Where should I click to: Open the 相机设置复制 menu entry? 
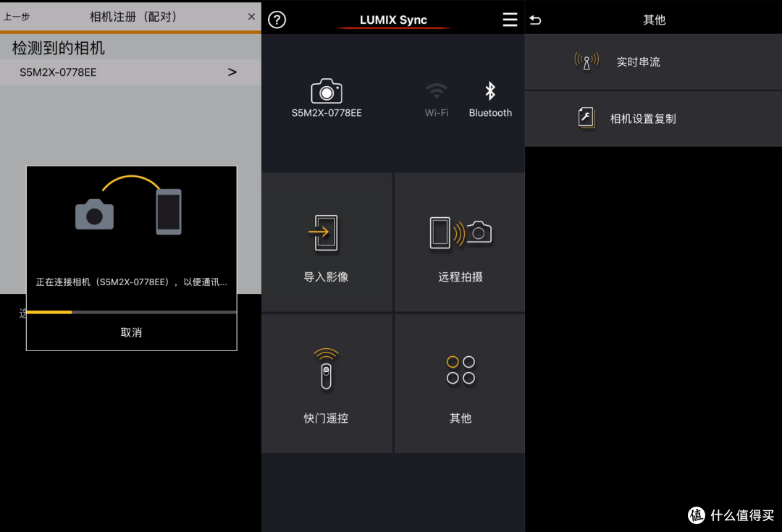tap(653, 119)
